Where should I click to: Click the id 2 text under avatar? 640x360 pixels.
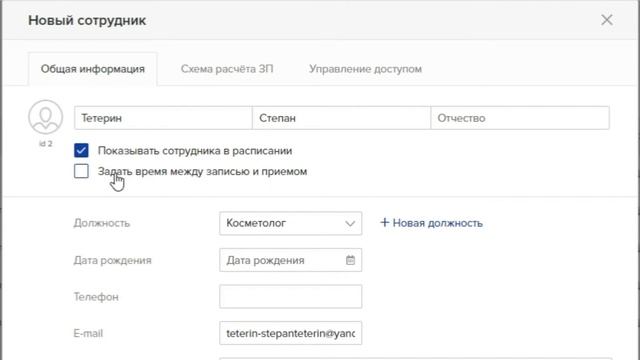45,144
